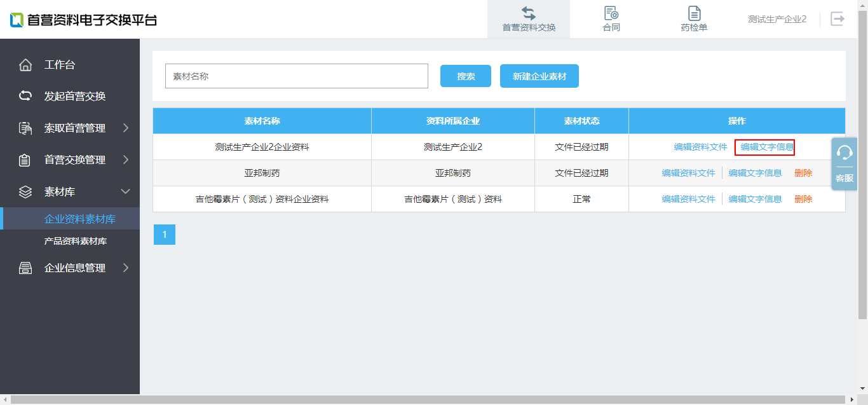Click the 工作台 home icon
The image size is (868, 405).
(25, 65)
